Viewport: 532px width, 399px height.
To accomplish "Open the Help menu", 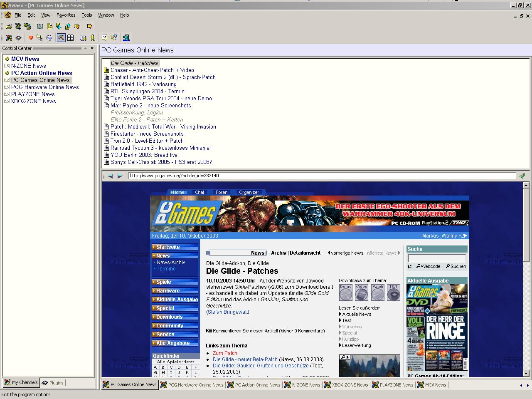I will pyautogui.click(x=125, y=15).
